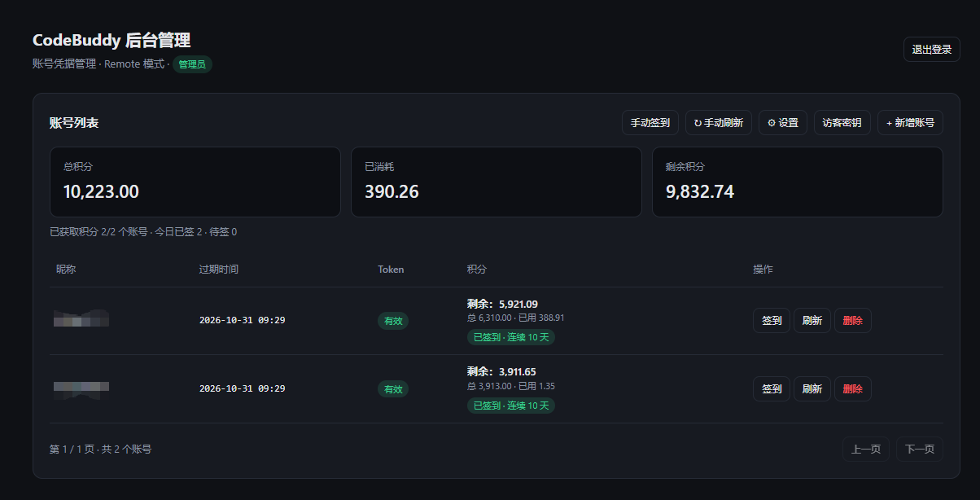The height and width of the screenshot is (500, 980).
Task: Click the 手动刷新 button with refresh icon
Action: 718,123
